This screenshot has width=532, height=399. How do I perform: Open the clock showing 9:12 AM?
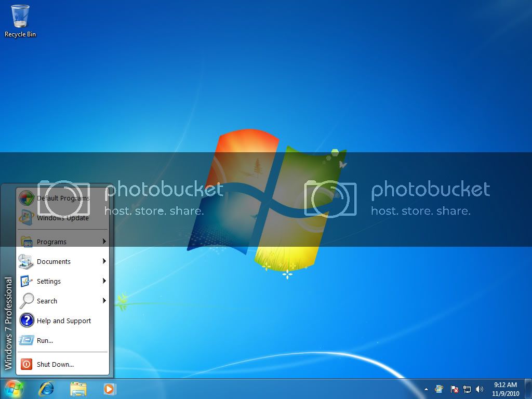coord(505,385)
